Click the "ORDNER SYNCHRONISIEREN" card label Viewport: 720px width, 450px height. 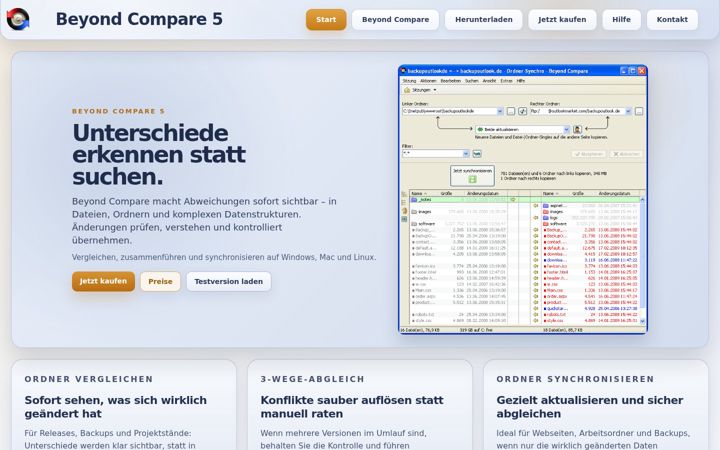(x=575, y=379)
